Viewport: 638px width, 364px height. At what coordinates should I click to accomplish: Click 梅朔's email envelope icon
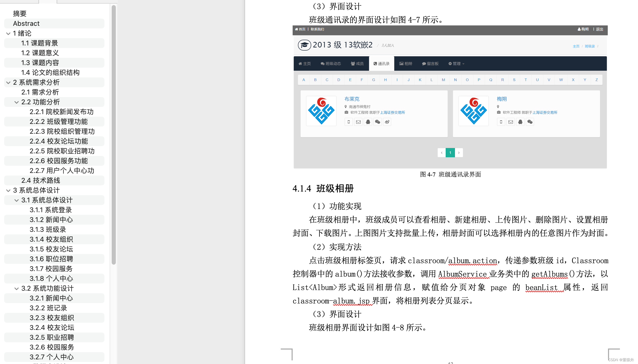coord(511,122)
